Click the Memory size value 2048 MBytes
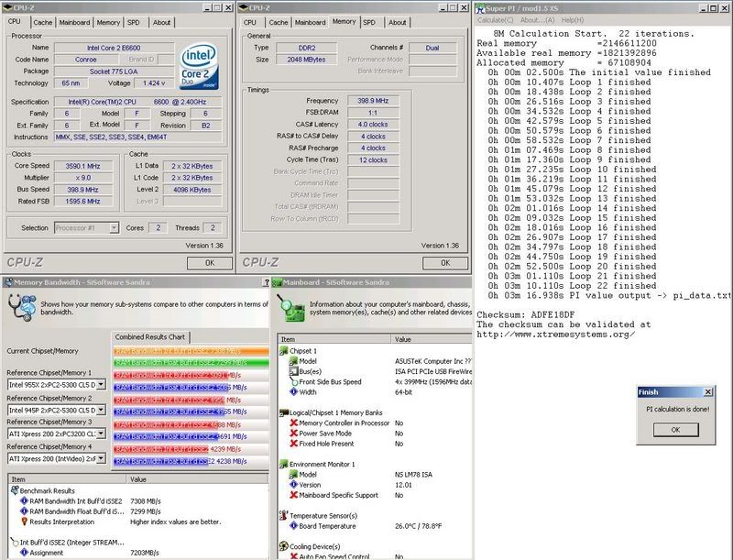 point(306,60)
